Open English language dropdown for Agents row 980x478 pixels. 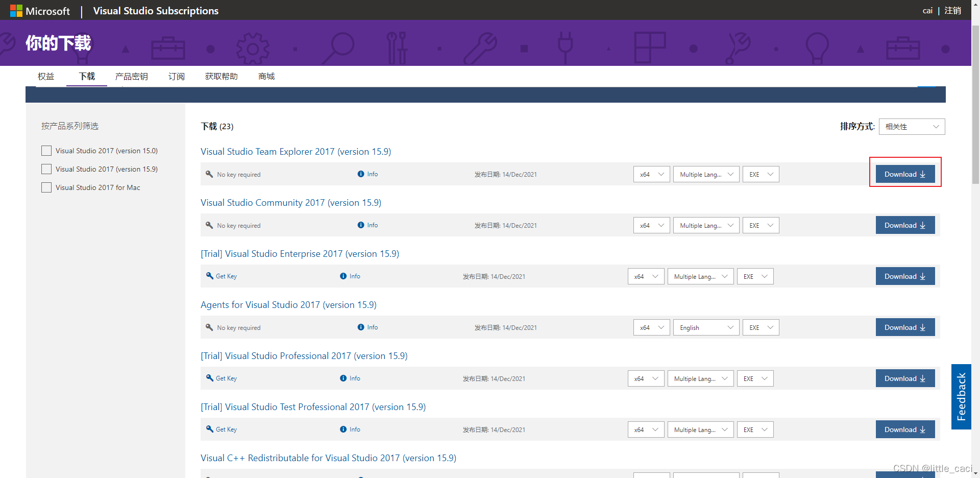(x=706, y=327)
